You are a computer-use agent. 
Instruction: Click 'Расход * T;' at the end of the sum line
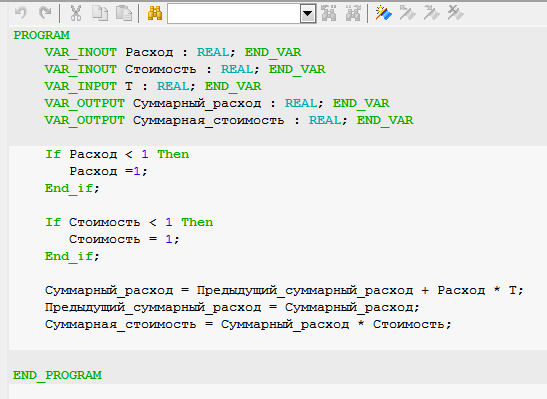(x=481, y=290)
